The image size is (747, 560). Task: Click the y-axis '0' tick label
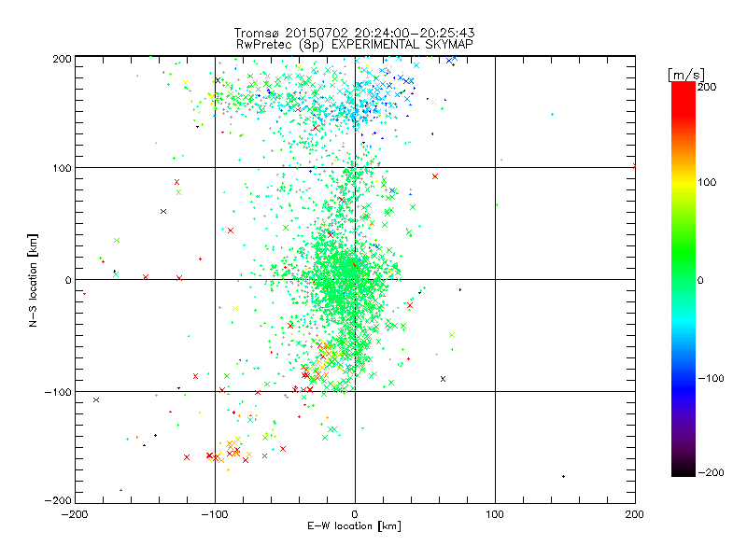click(x=68, y=280)
